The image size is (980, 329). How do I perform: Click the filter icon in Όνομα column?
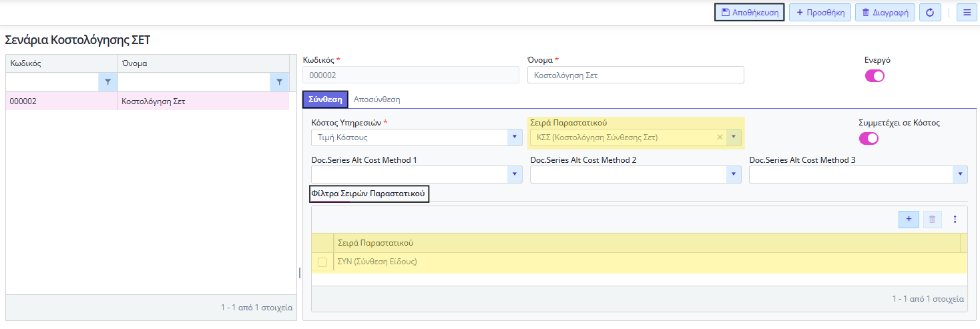(x=279, y=82)
